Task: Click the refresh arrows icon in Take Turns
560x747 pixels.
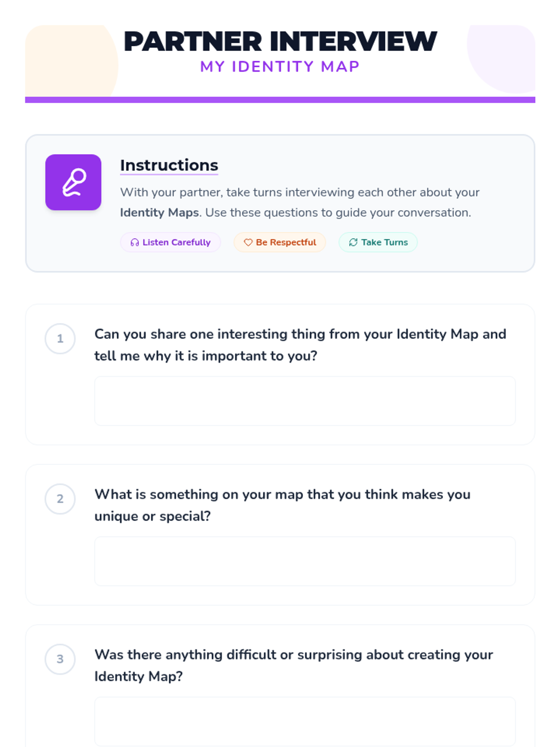Action: tap(353, 242)
